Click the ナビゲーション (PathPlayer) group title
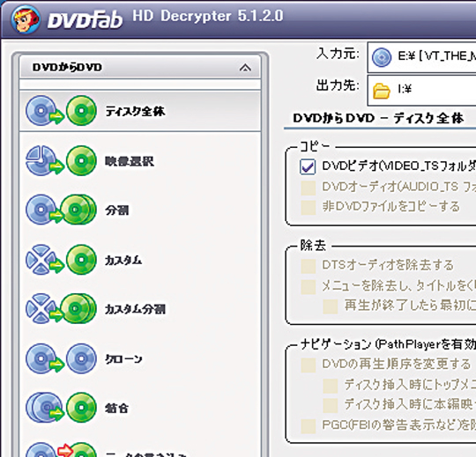The width and height of the screenshot is (476, 457). point(388,344)
